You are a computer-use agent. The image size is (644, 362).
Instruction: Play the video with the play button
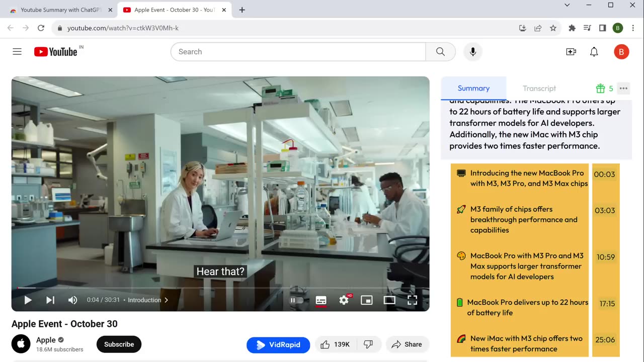click(28, 300)
